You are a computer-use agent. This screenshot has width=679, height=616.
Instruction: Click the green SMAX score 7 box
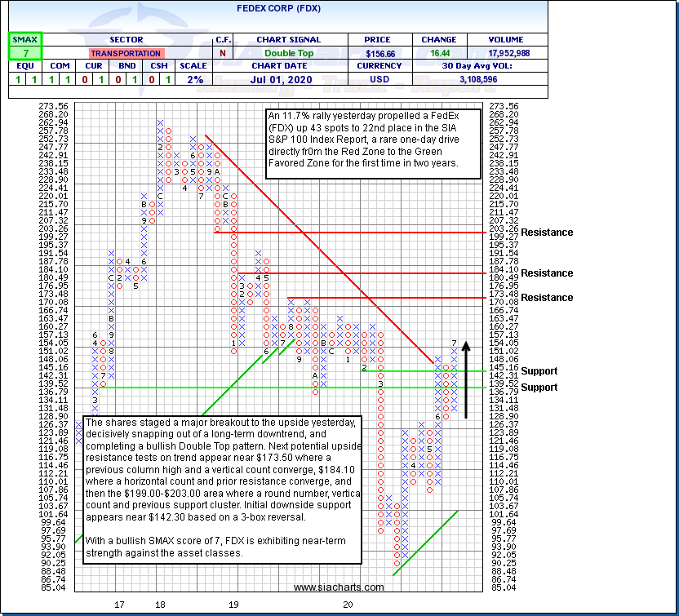[x=24, y=53]
